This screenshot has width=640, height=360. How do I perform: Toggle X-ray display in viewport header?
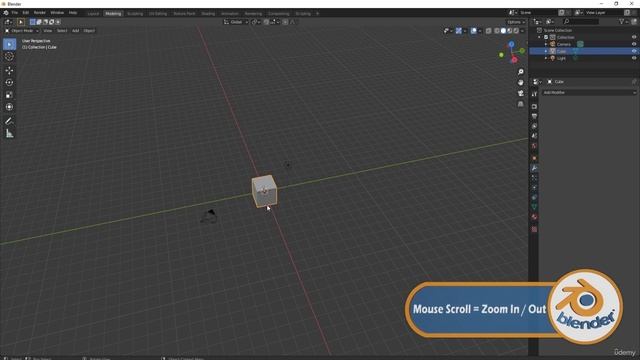point(489,31)
